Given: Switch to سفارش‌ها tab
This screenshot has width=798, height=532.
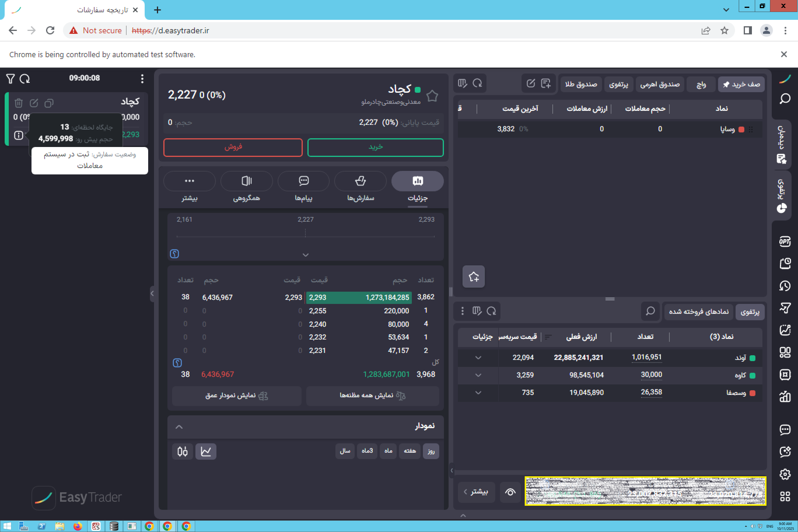Looking at the screenshot, I should pos(360,181).
